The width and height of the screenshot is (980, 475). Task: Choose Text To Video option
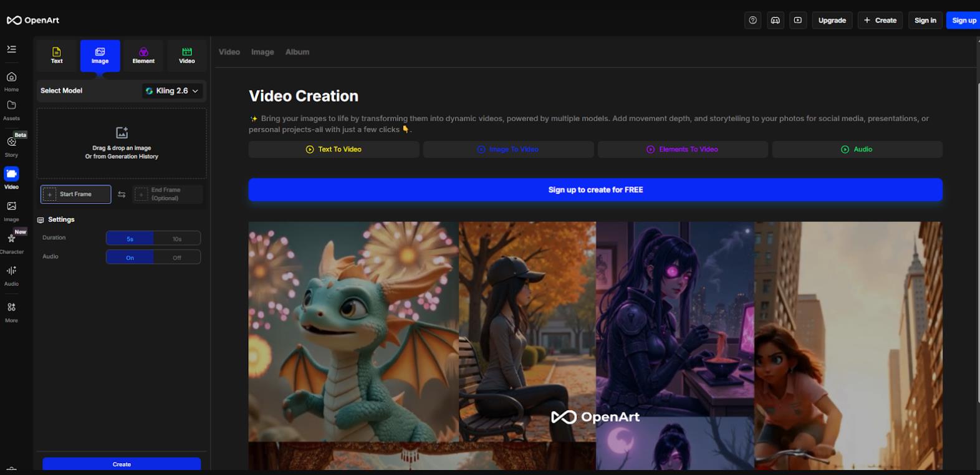pyautogui.click(x=334, y=150)
